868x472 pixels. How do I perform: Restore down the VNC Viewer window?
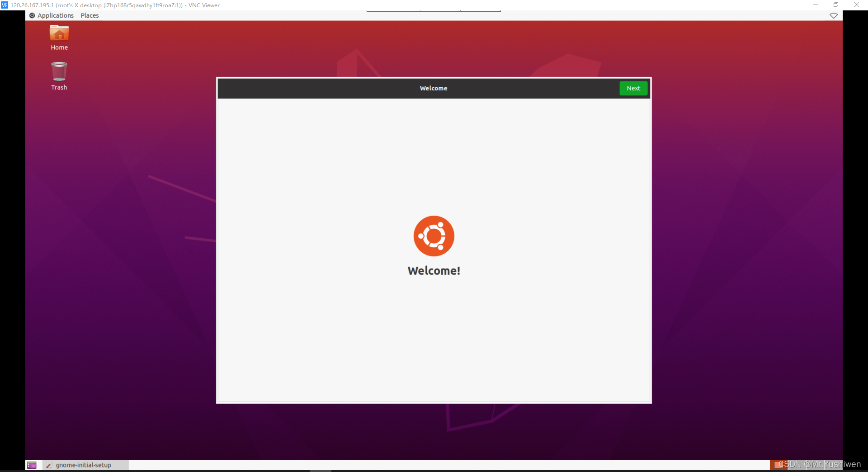point(836,5)
